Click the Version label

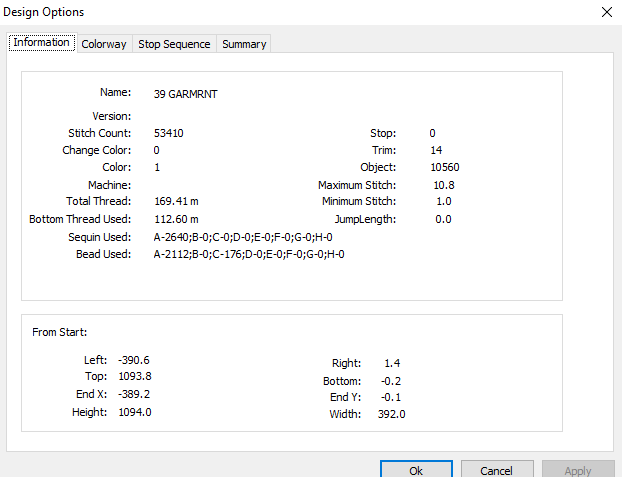coord(111,116)
